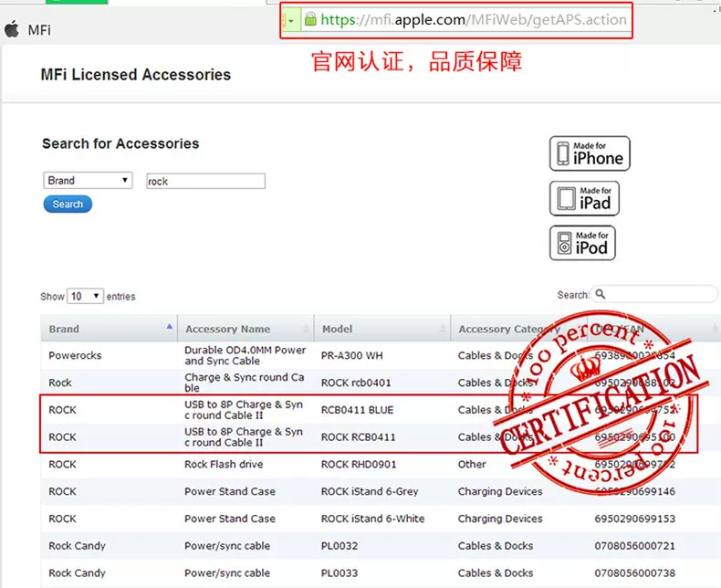
Task: Click the sort arrows in the Model column header
Action: [x=443, y=329]
